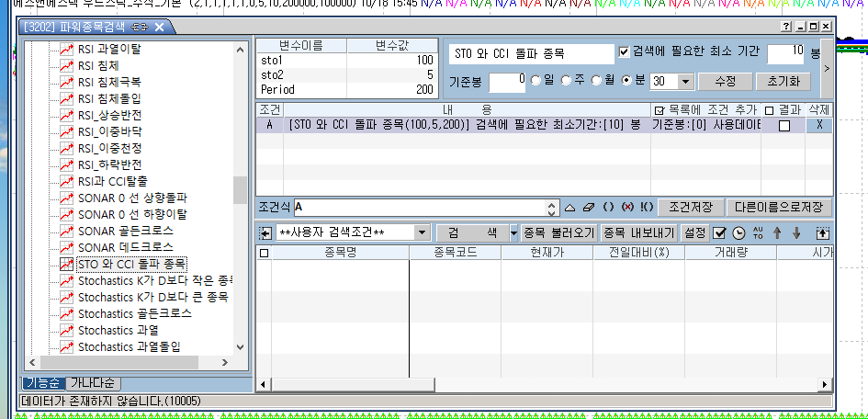Check the 결과 box for condition A
Viewport: 868px width, 419px height.
point(783,126)
